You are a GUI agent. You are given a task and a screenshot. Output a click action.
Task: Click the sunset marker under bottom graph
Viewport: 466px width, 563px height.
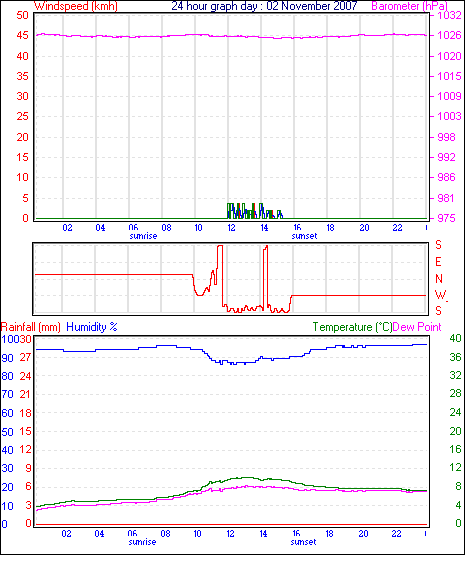click(x=303, y=542)
